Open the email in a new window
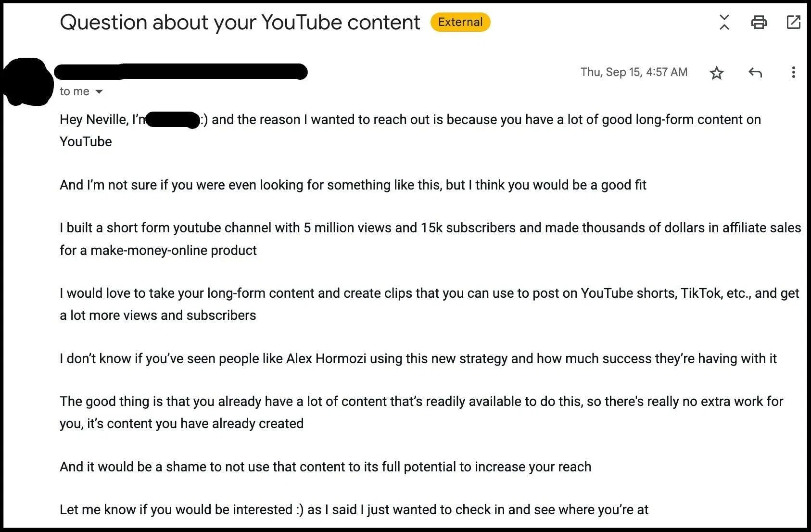The width and height of the screenshot is (811, 532). click(x=793, y=22)
